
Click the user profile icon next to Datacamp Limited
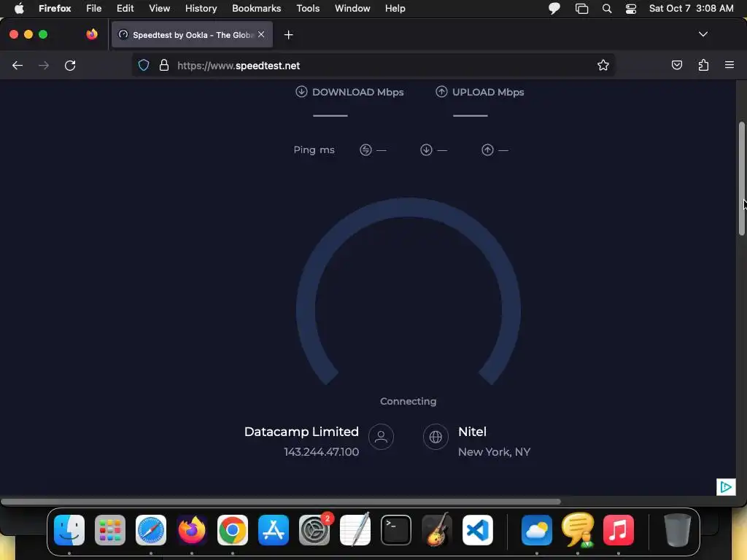381,437
